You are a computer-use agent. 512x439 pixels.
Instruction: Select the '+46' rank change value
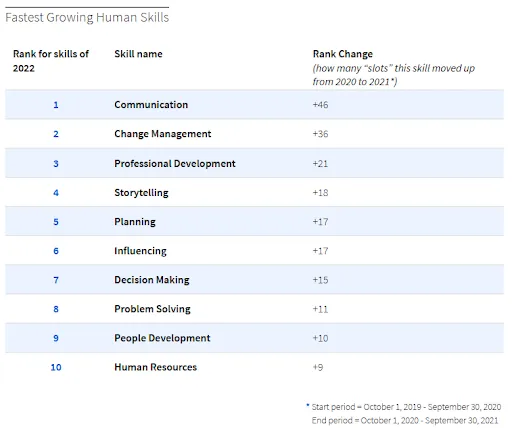320,105
